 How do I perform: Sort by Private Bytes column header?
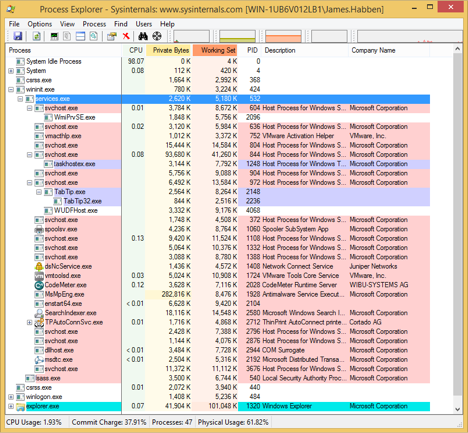pyautogui.click(x=169, y=50)
